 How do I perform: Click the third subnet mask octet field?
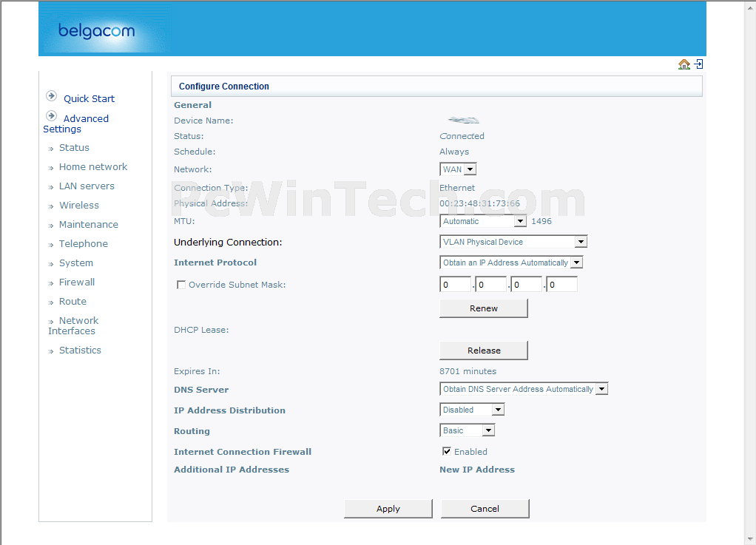(527, 284)
